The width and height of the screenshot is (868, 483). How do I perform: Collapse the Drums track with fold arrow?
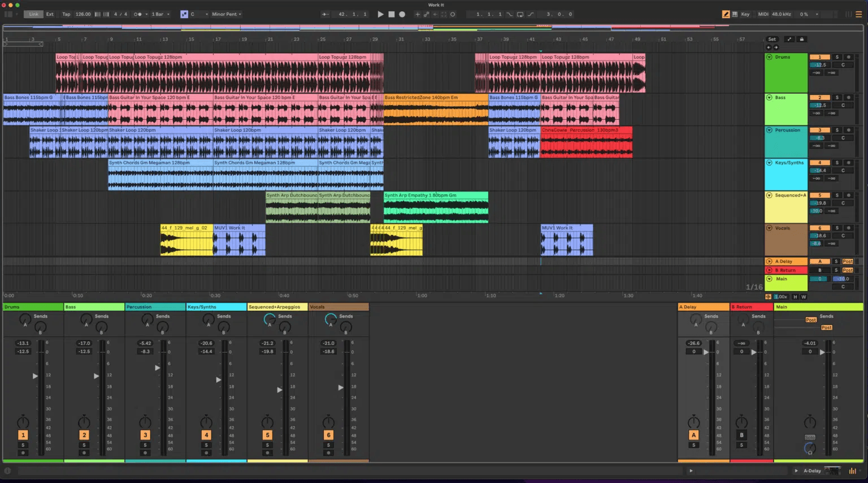[769, 57]
